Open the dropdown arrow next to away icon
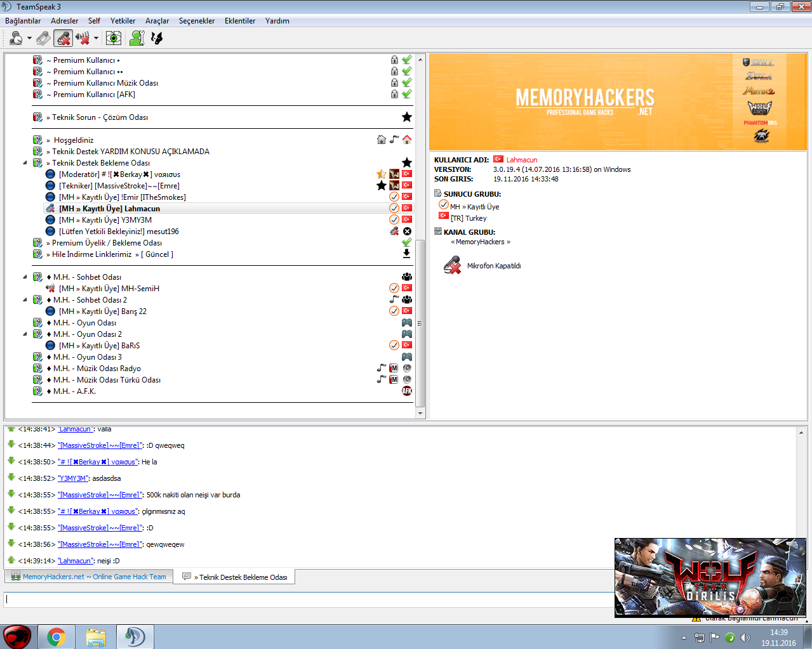The image size is (812, 649). (29, 38)
